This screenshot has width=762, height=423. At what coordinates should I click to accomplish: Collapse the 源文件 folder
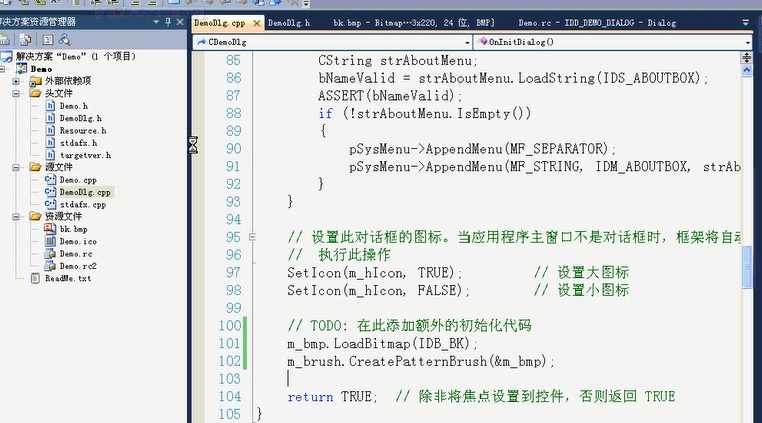[x=16, y=167]
